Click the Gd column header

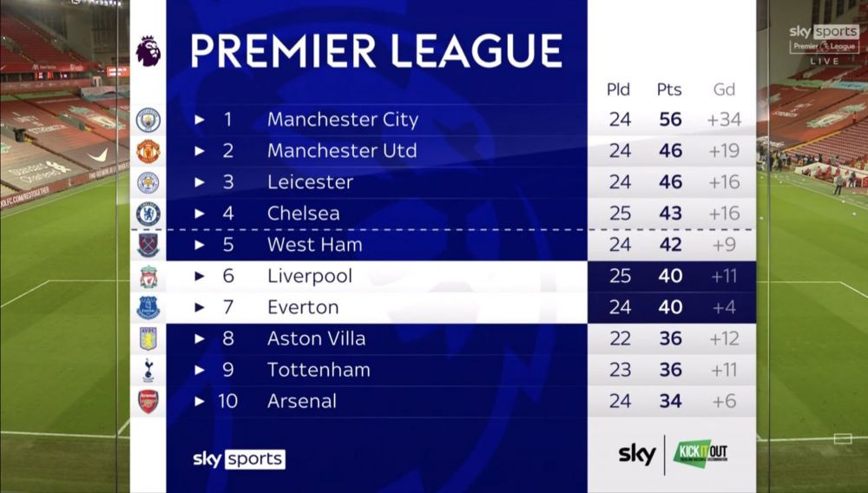[x=724, y=90]
